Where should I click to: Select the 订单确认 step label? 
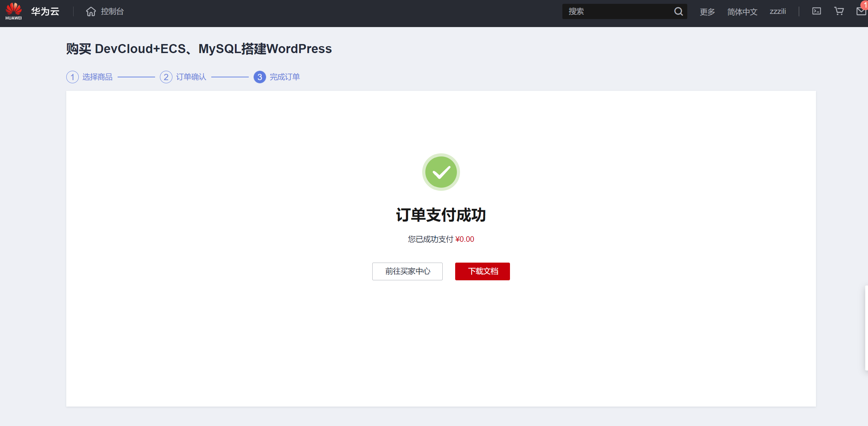(x=191, y=77)
